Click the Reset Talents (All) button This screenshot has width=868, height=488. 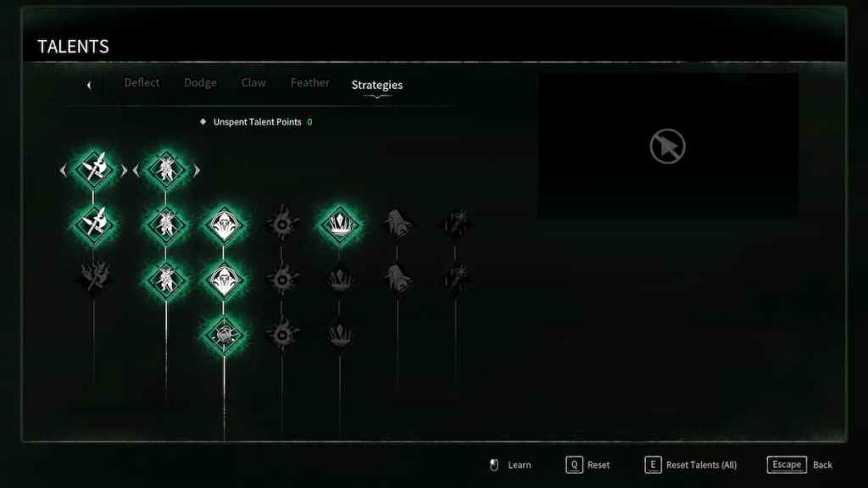coord(690,465)
